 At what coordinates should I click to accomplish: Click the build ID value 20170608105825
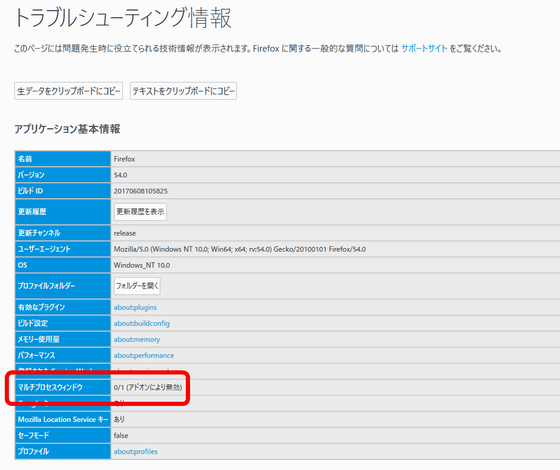(140, 191)
